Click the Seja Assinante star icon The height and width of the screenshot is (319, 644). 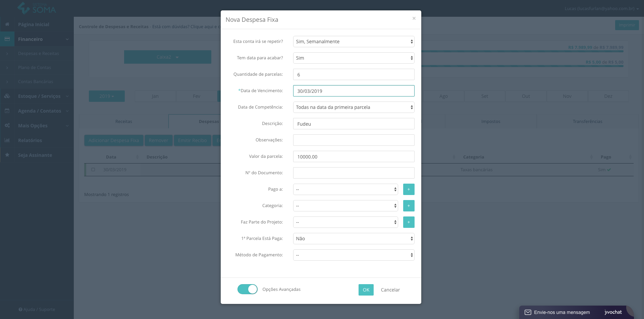(7, 155)
